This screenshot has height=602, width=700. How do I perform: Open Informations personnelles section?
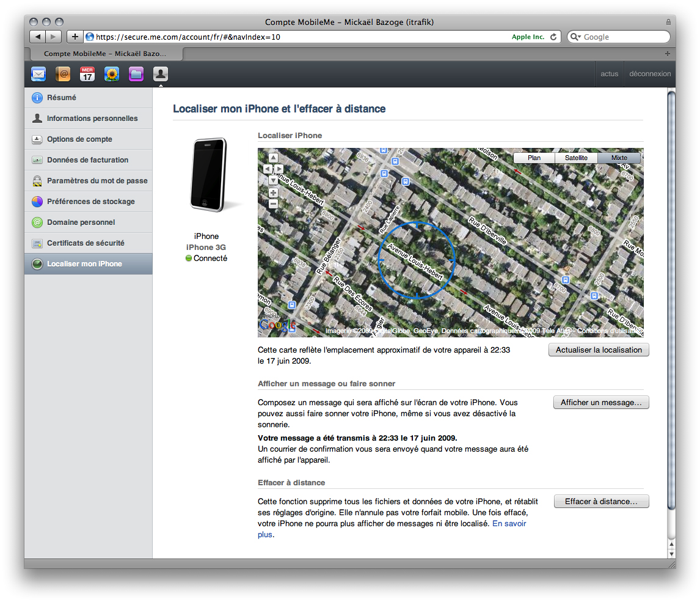(x=89, y=119)
